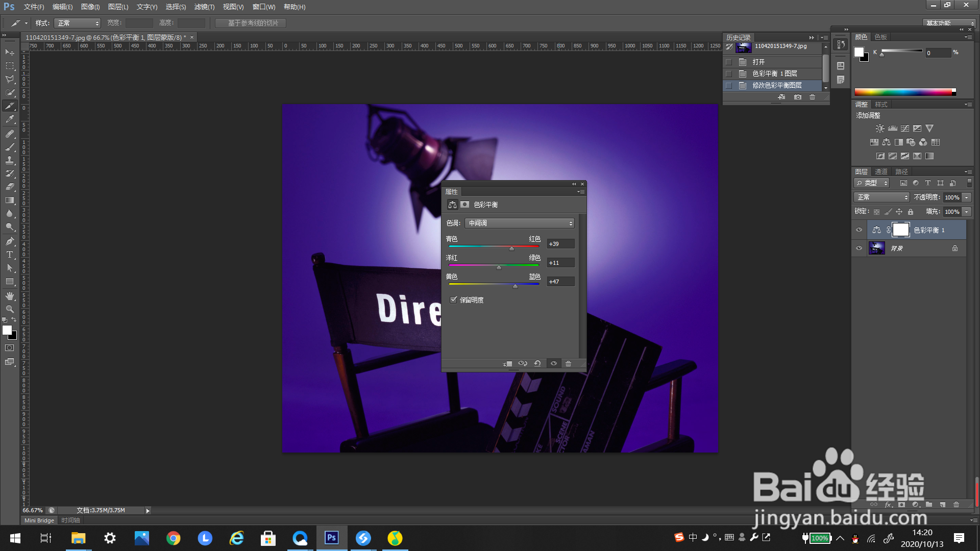
Task: Click the Open history state
Action: click(x=758, y=62)
